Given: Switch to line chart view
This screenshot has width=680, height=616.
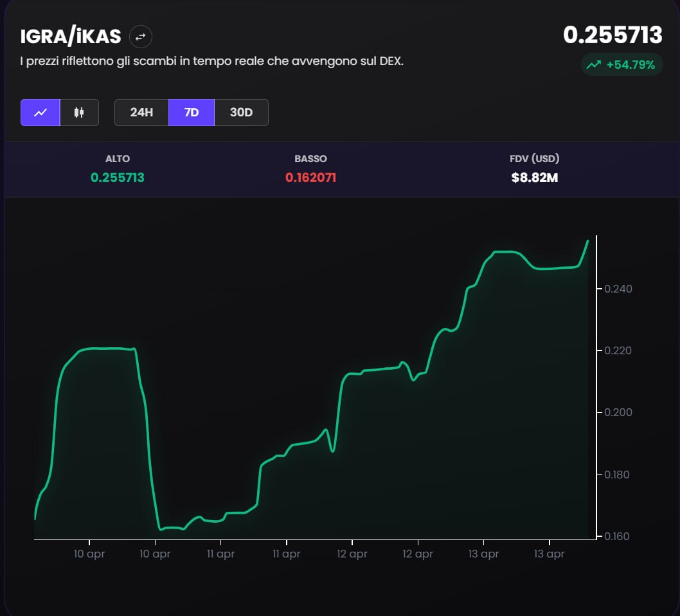Looking at the screenshot, I should pos(40,113).
